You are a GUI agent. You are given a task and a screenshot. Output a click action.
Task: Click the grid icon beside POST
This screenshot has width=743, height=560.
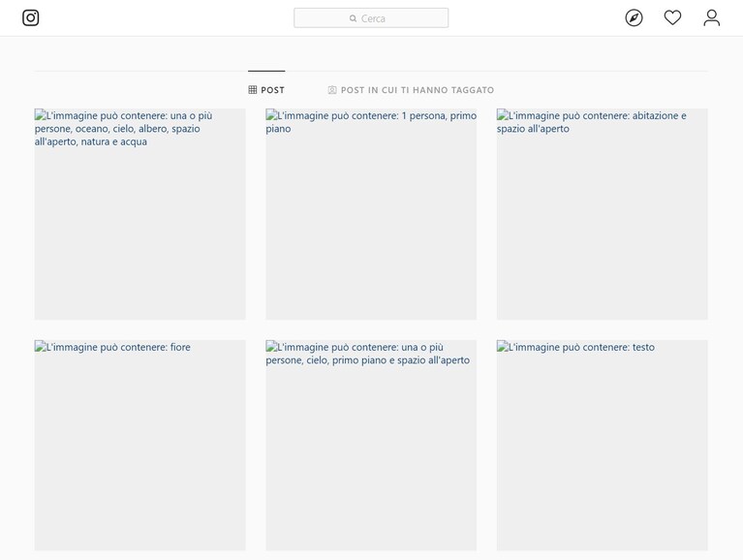[x=253, y=89]
